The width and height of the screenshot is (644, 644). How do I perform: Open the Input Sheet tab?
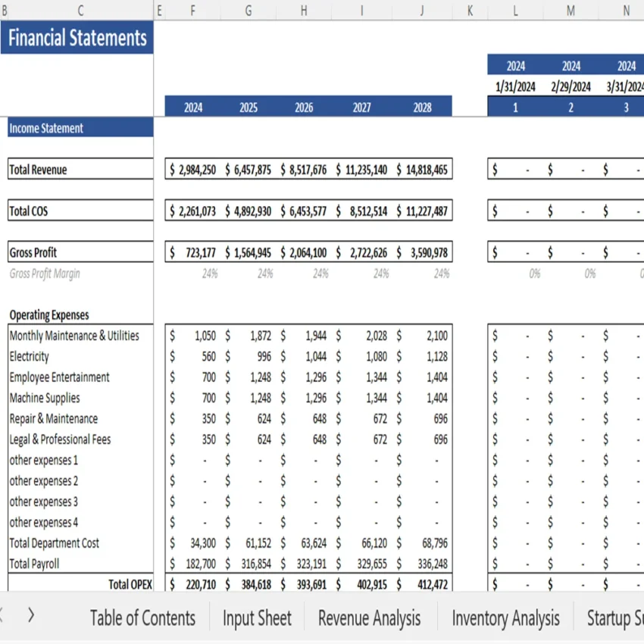click(257, 617)
